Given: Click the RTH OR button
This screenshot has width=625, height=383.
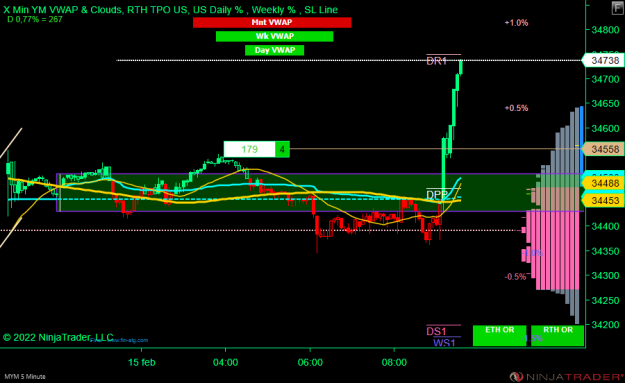Looking at the screenshot, I should [557, 335].
